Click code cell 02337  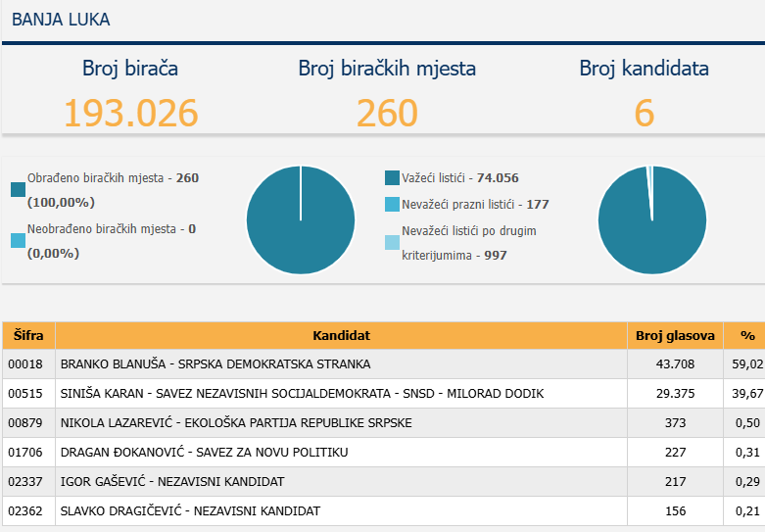click(x=28, y=482)
